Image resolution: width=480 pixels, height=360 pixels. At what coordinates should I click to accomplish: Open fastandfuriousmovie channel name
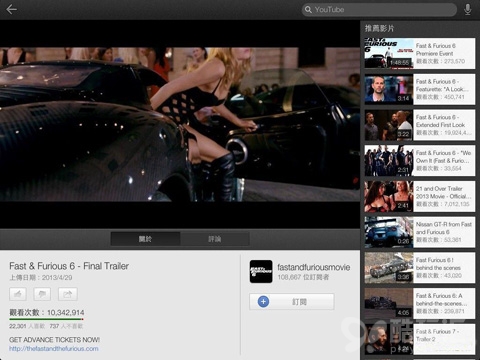(314, 267)
